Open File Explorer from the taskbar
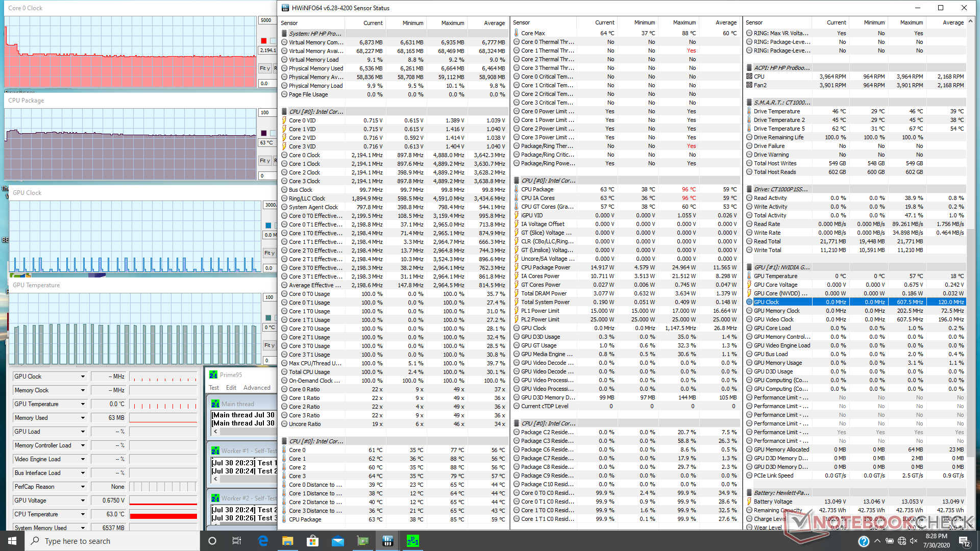Viewport: 980px width, 551px height. click(x=288, y=541)
